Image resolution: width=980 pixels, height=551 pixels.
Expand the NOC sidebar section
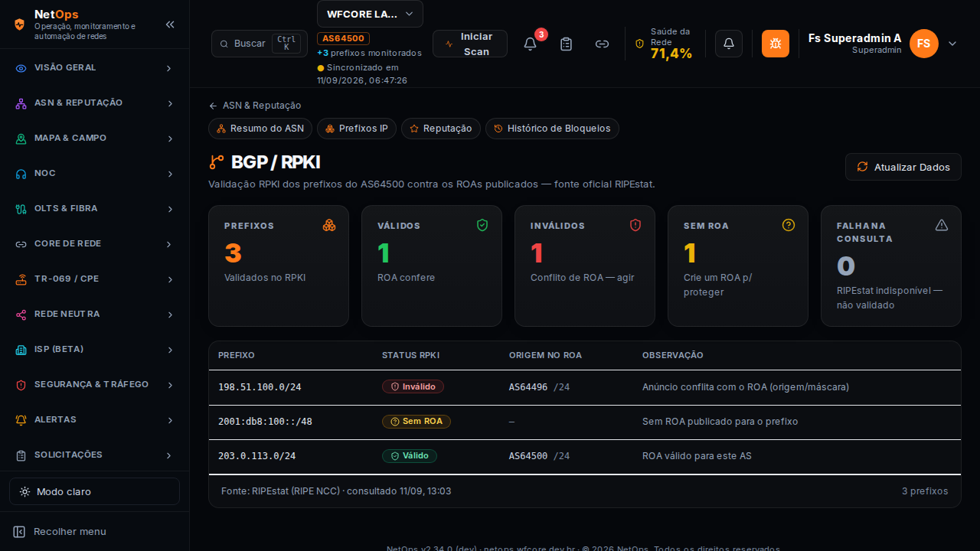94,174
